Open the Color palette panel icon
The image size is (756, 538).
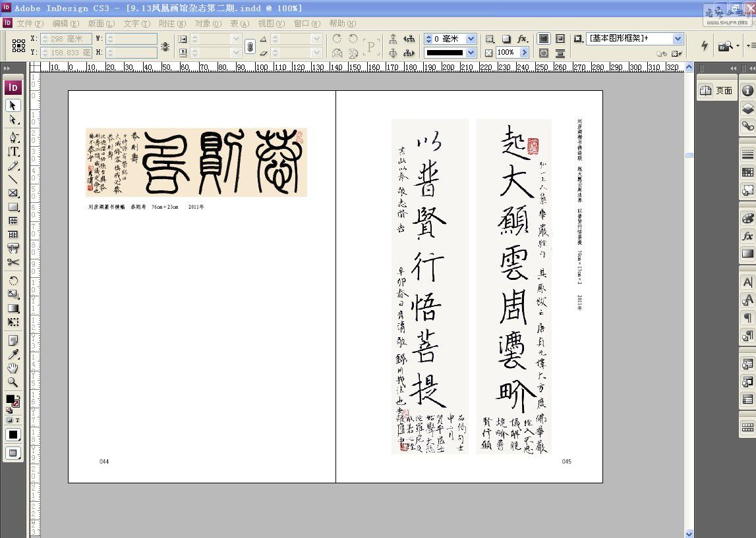[748, 218]
